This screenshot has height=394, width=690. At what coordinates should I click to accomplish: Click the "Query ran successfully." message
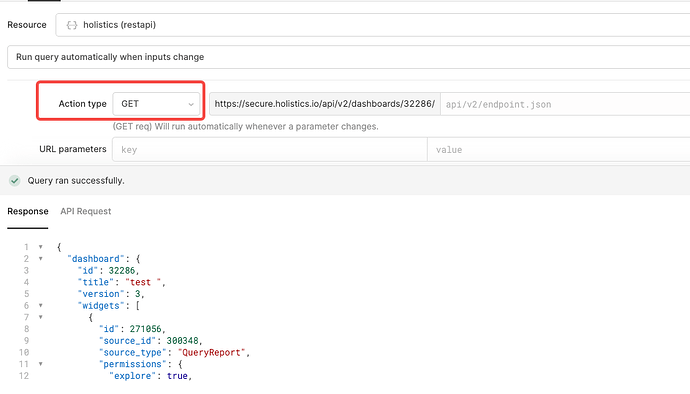pyautogui.click(x=76, y=180)
